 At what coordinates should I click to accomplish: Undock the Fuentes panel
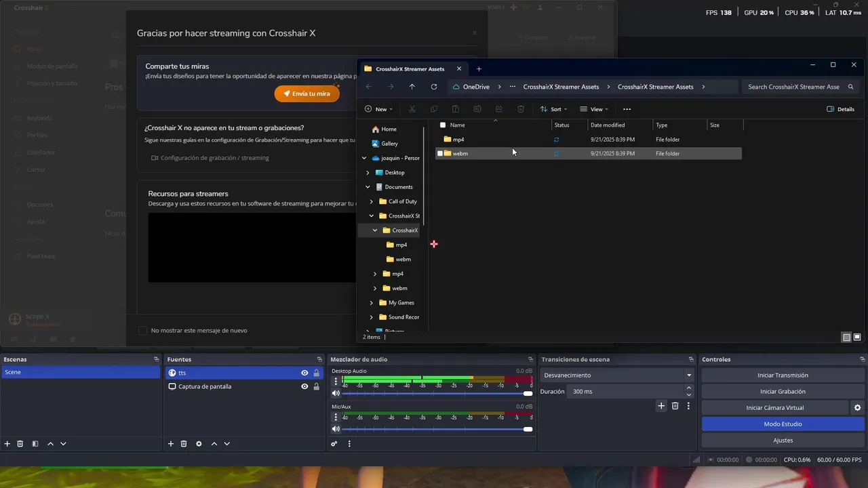(319, 359)
